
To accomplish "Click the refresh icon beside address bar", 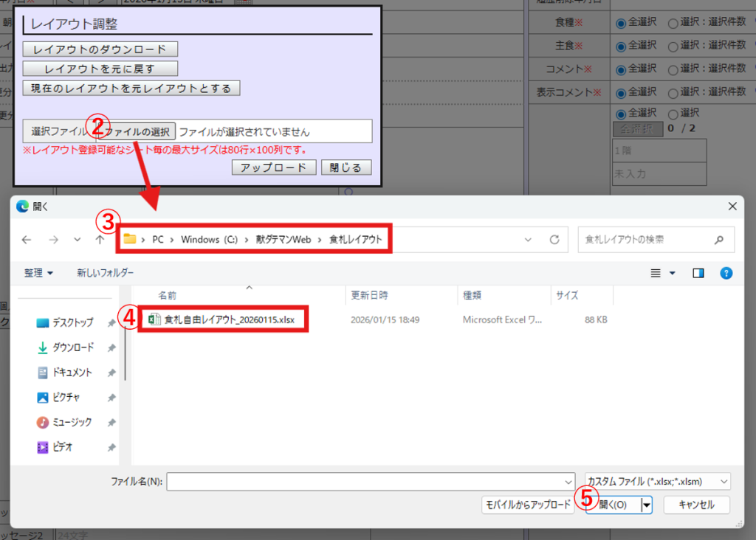I will pyautogui.click(x=554, y=240).
